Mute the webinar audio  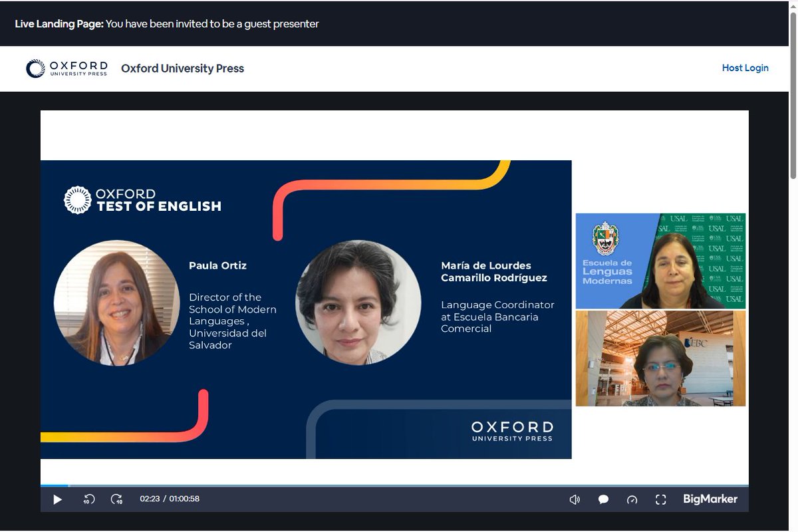coord(575,499)
